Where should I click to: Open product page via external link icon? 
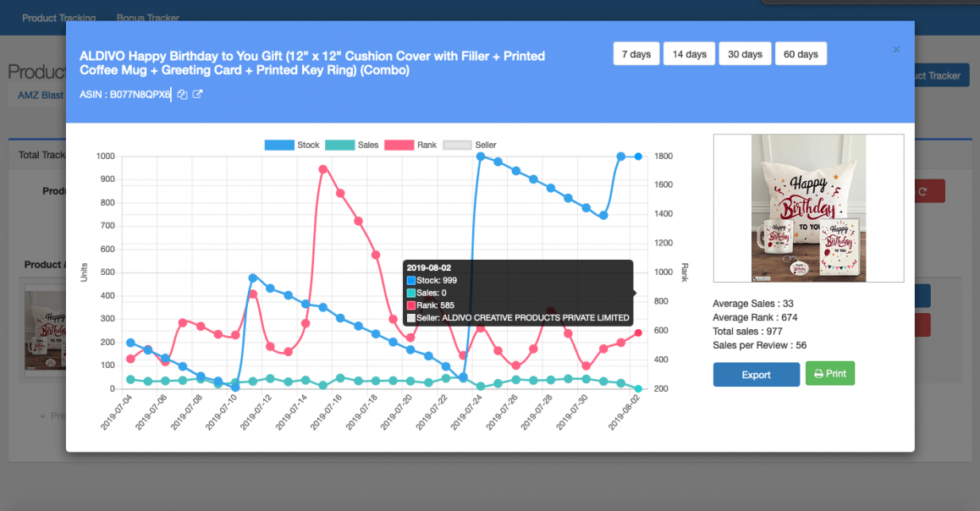pyautogui.click(x=197, y=94)
